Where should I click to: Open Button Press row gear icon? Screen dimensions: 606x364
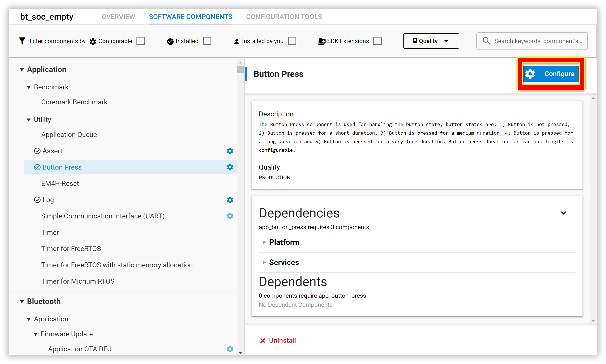(x=230, y=167)
